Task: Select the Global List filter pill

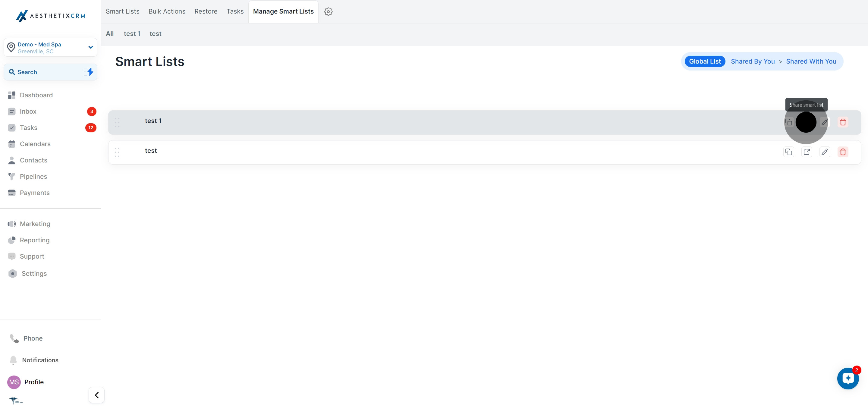Action: click(705, 61)
